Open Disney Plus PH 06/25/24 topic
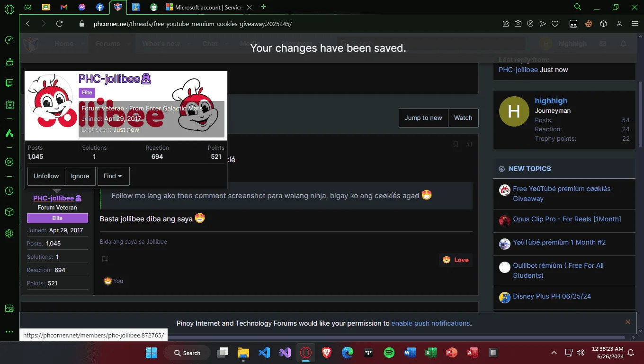 tap(552, 296)
